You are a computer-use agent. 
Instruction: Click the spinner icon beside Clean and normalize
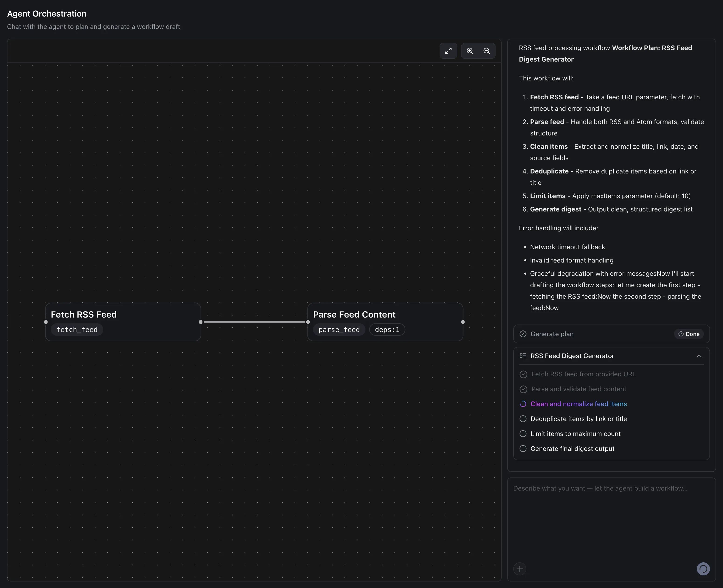click(523, 404)
